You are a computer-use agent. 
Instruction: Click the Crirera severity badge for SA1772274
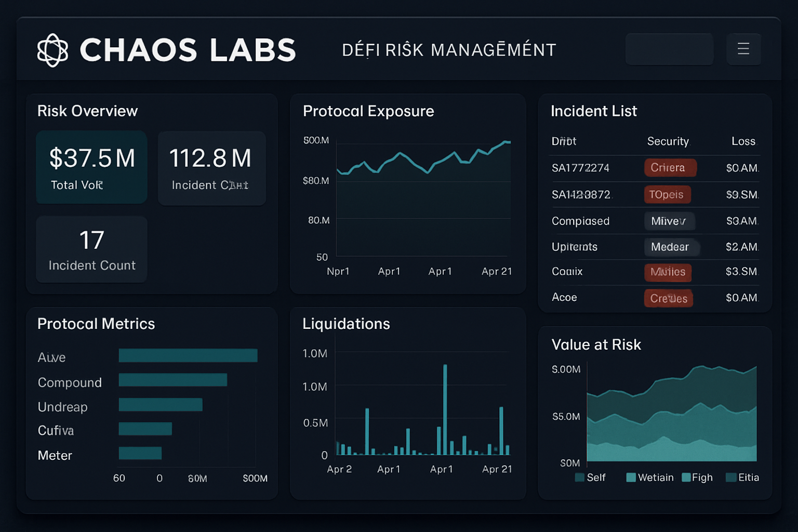click(x=670, y=167)
